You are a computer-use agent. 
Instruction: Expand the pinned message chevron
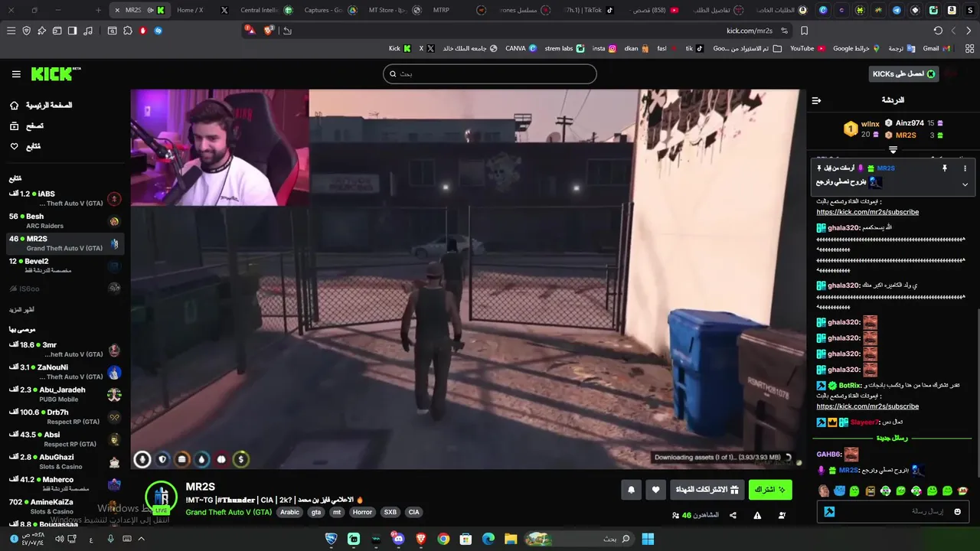[965, 184]
